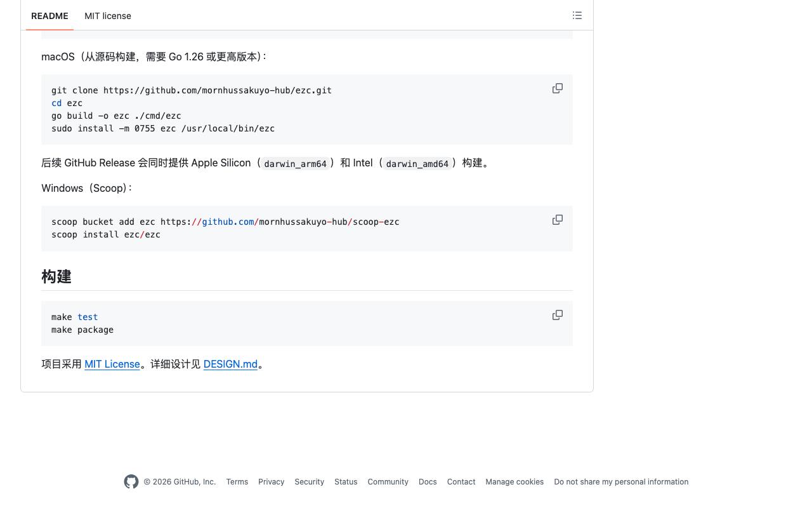Copy the git clone code block
This screenshot has height=508, width=812.
(x=558, y=88)
